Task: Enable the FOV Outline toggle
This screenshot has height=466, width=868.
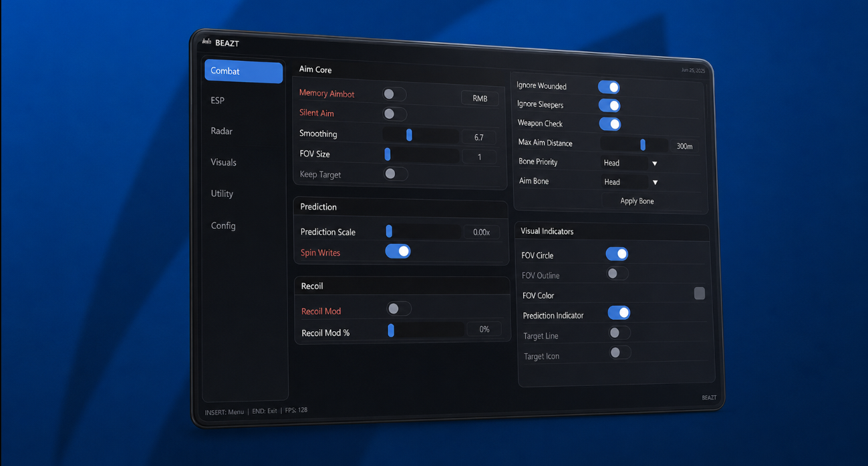Action: click(x=617, y=274)
